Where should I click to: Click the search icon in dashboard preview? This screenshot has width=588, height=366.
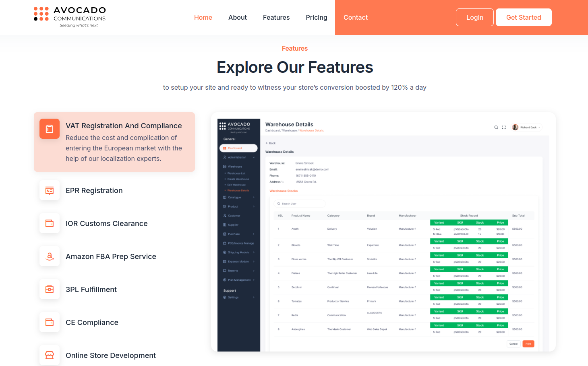click(496, 127)
